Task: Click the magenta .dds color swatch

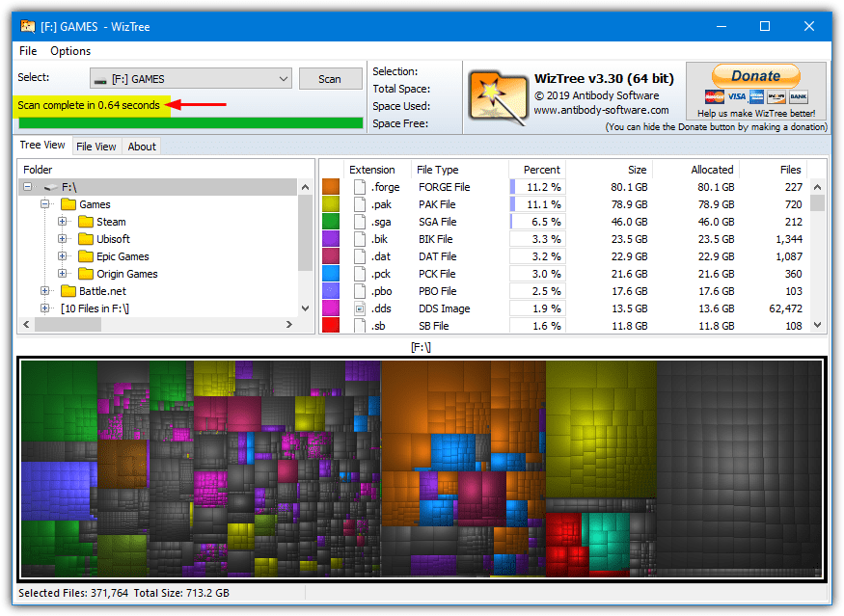Action: point(331,308)
